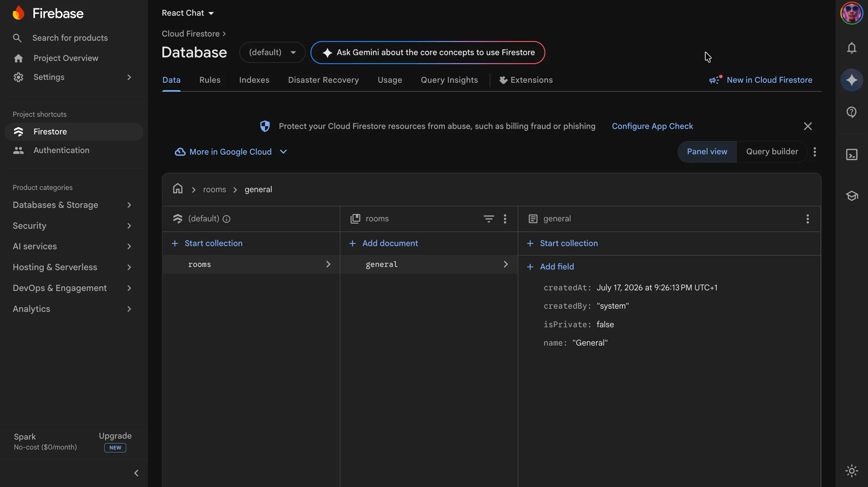Switch to the Rules tab

click(210, 80)
